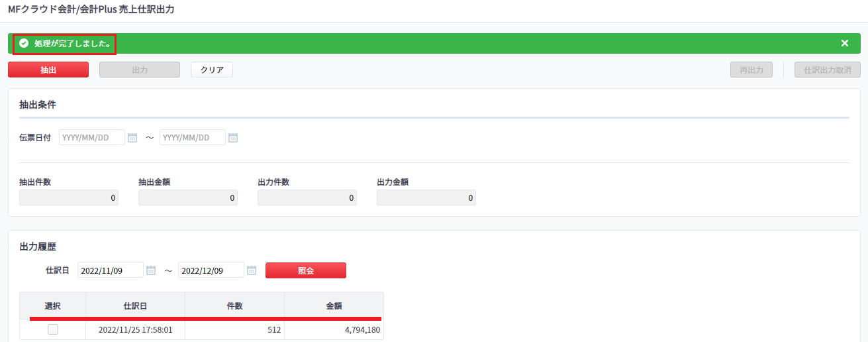The height and width of the screenshot is (342, 868).
Task: Open calendar for 伝票日付 end date
Action: point(233,138)
